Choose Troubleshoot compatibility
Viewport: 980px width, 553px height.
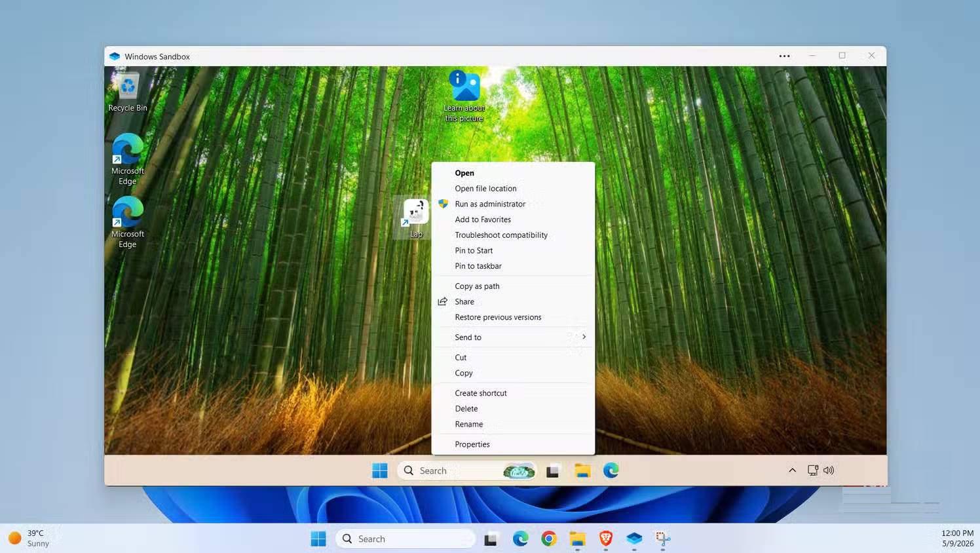[513, 235]
